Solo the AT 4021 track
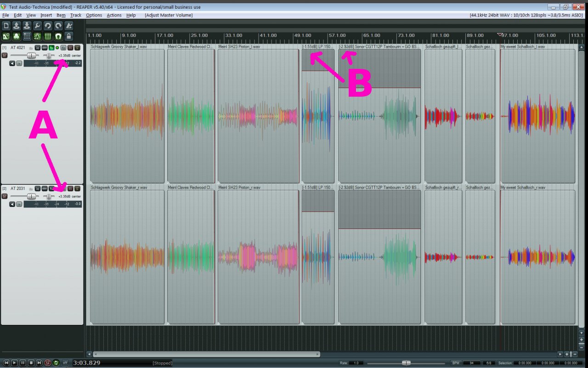Image resolution: width=588 pixels, height=368 pixels. pyautogui.click(x=77, y=48)
